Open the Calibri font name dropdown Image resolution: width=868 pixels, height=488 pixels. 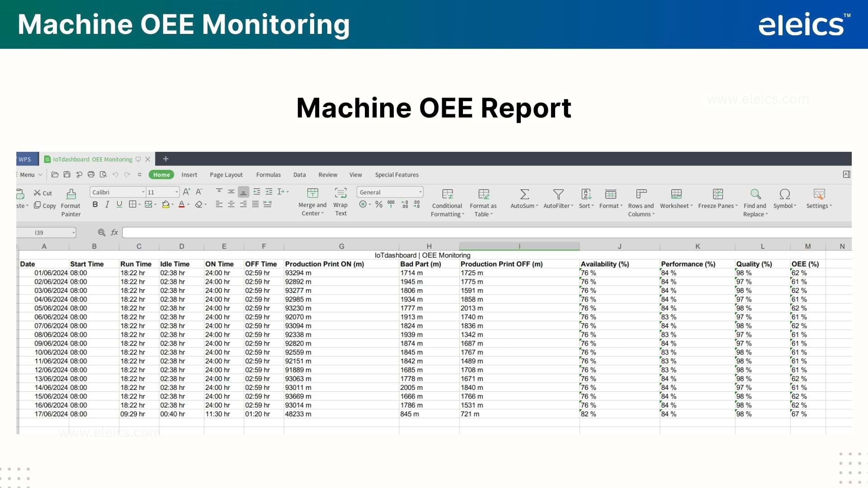(143, 192)
